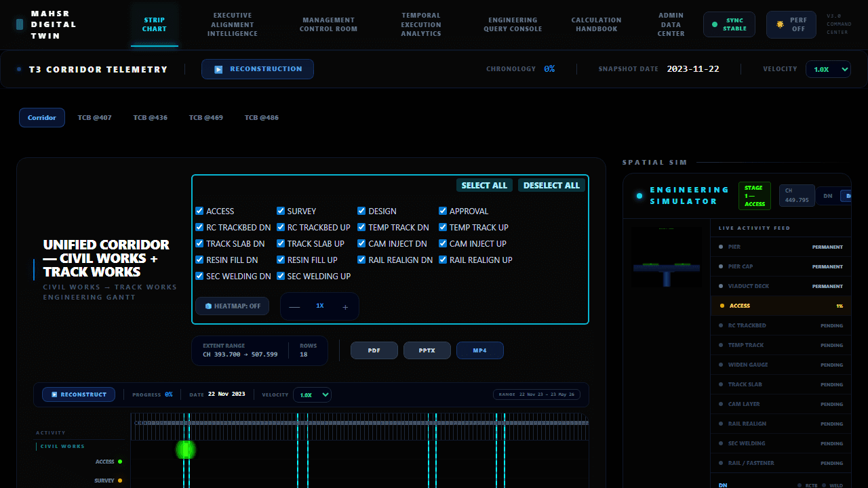Select the TCB @469 sub-tab
Screen dimensions: 868x488
205,118
